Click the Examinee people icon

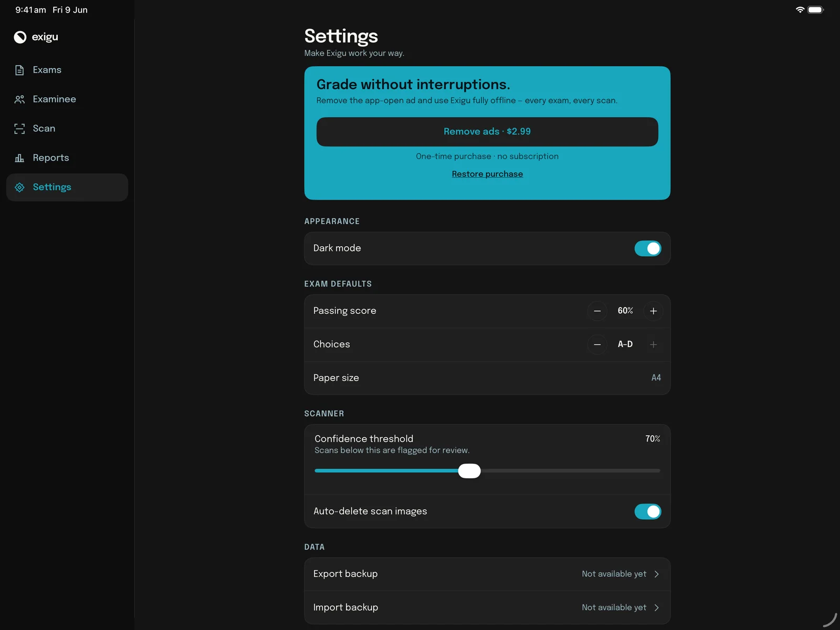19,99
